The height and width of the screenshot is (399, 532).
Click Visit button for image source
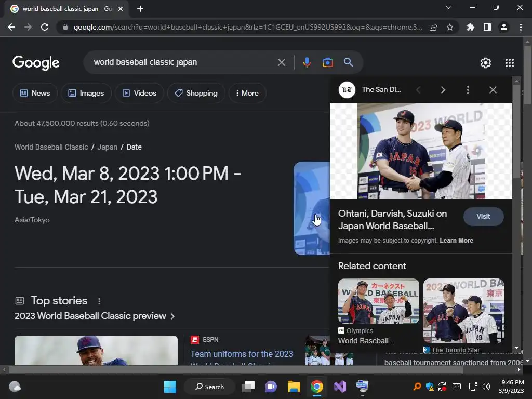(483, 217)
